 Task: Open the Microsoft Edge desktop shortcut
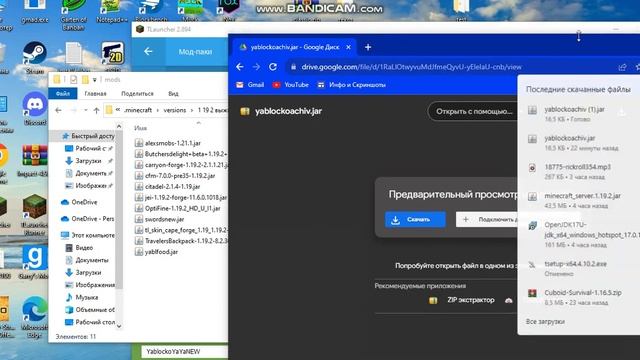pos(35,316)
